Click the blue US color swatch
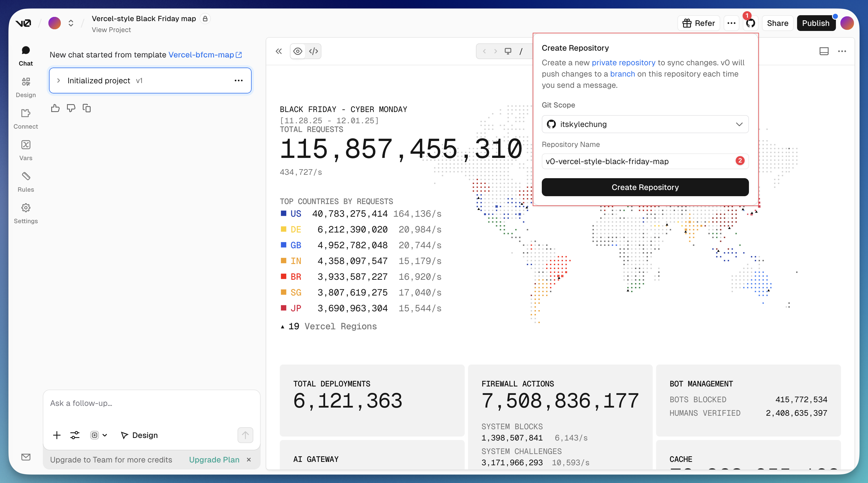The width and height of the screenshot is (868, 483). (284, 213)
